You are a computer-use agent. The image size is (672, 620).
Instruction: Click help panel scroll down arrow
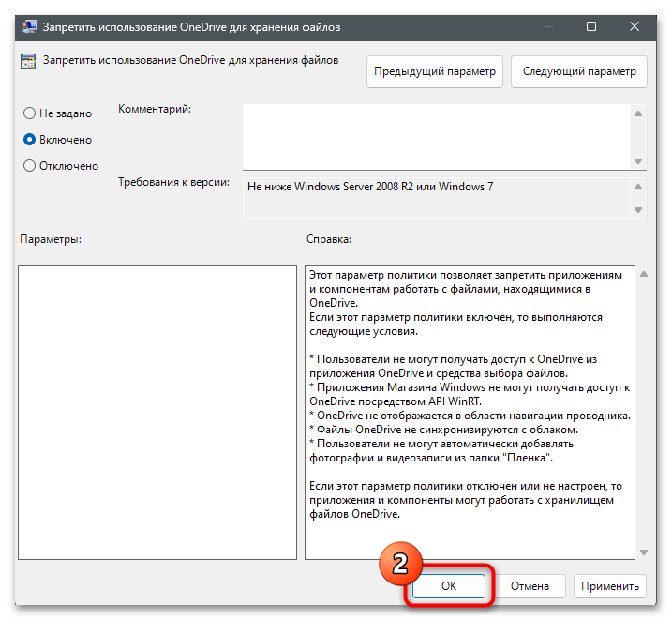644,552
